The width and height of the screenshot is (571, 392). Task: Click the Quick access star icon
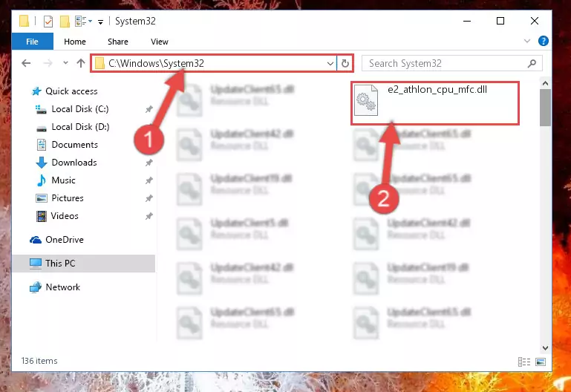pyautogui.click(x=36, y=91)
